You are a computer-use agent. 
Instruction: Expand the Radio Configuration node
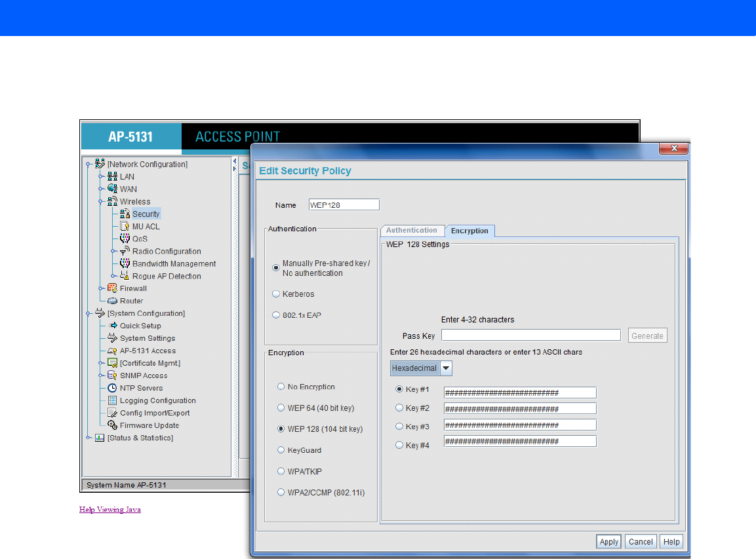click(x=113, y=251)
